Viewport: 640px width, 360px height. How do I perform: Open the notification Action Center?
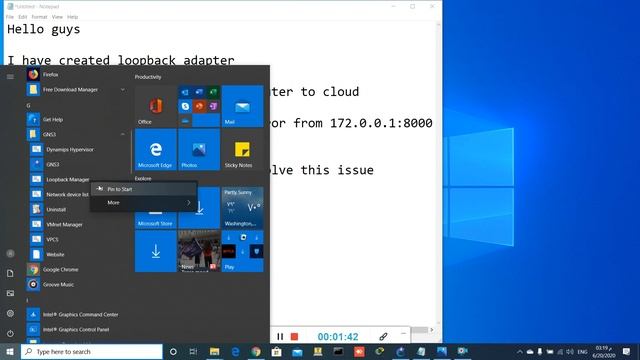(627, 351)
